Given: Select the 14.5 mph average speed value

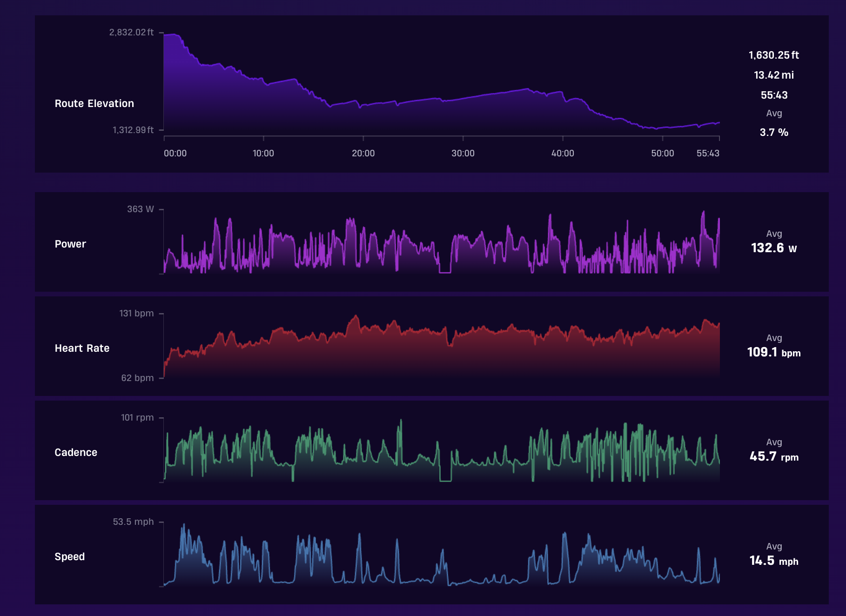Looking at the screenshot, I should point(774,561).
